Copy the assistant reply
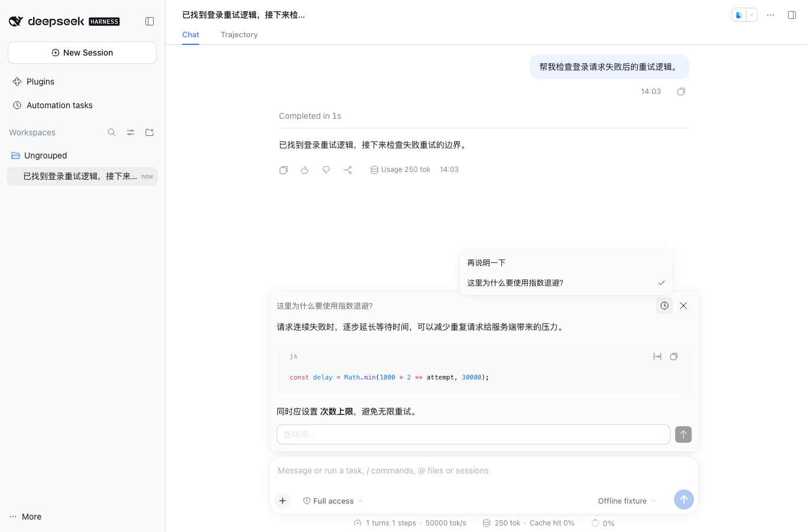The height and width of the screenshot is (532, 807). coord(284,170)
